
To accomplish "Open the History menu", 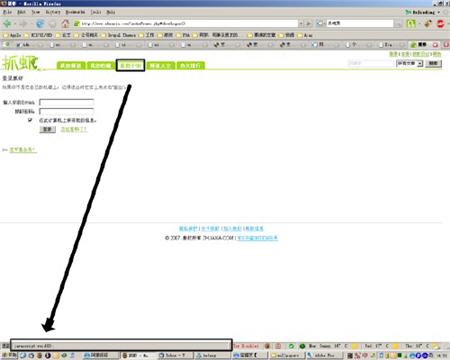I will click(x=53, y=12).
